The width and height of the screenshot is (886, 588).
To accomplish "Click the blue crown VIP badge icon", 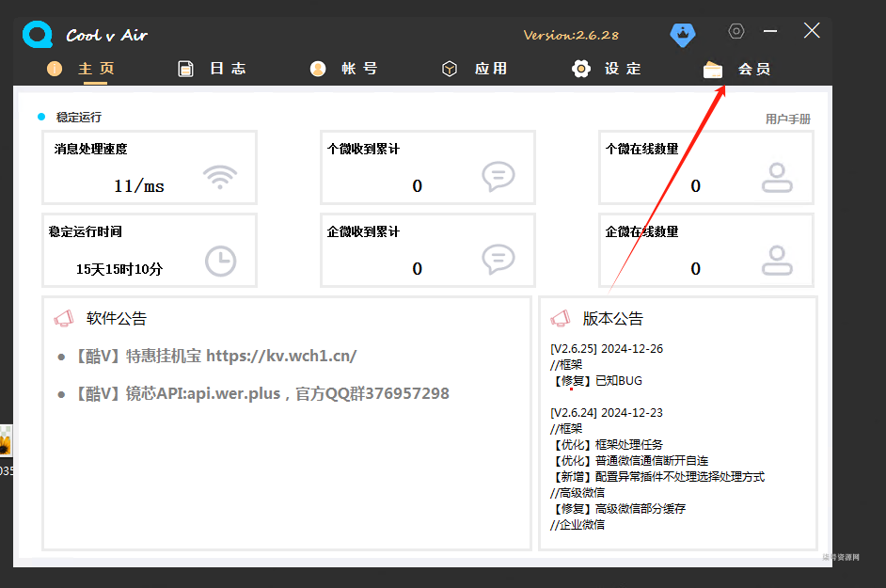I will 682,35.
